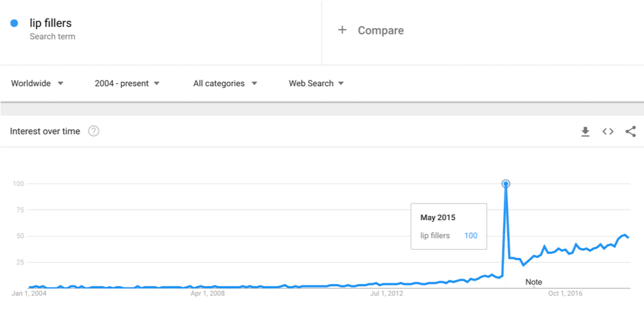Add a comparison term with Compare

click(x=381, y=30)
